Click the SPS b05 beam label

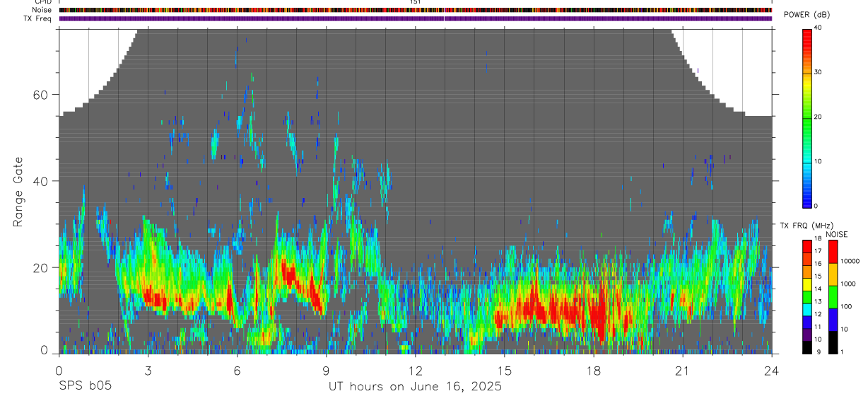click(85, 386)
